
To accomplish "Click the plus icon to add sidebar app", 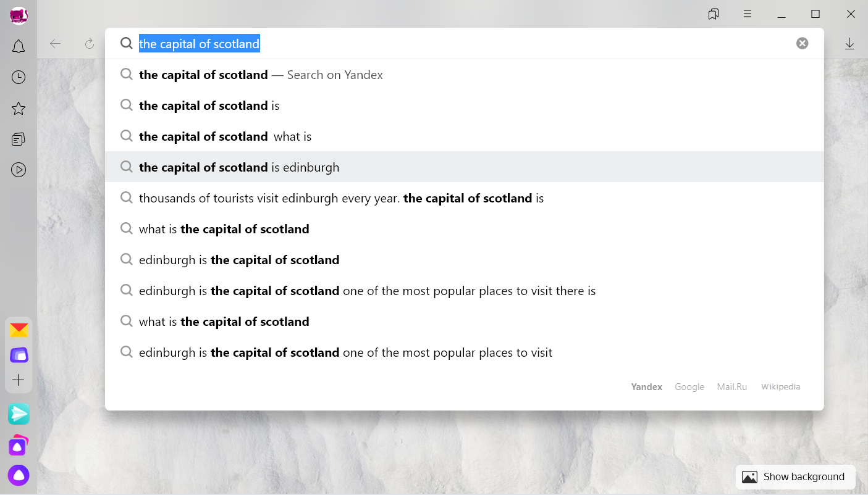I will (19, 380).
